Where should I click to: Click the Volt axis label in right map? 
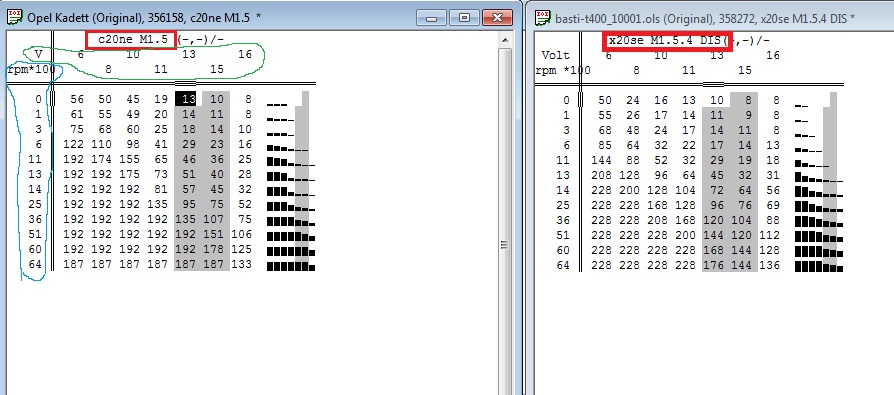pos(555,55)
